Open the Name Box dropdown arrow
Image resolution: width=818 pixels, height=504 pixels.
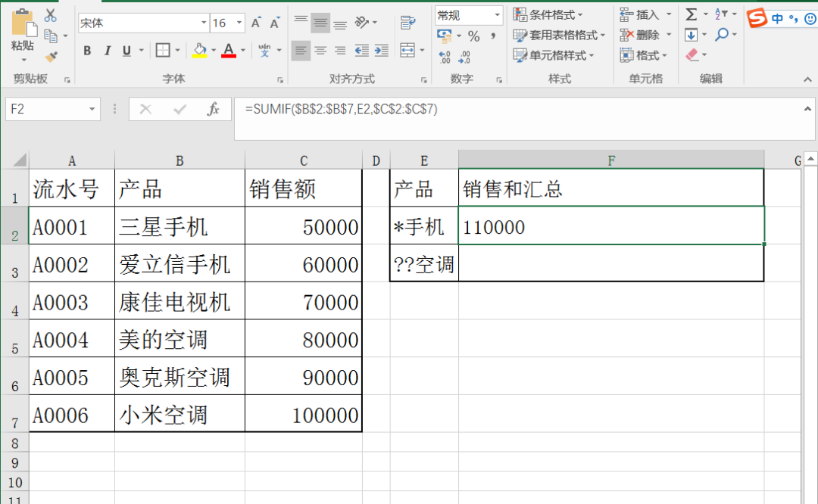92,110
